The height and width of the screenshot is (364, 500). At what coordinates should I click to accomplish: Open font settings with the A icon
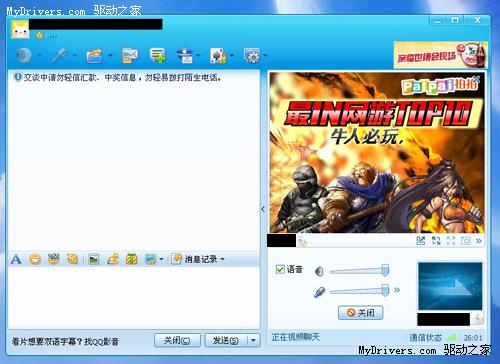pyautogui.click(x=16, y=259)
